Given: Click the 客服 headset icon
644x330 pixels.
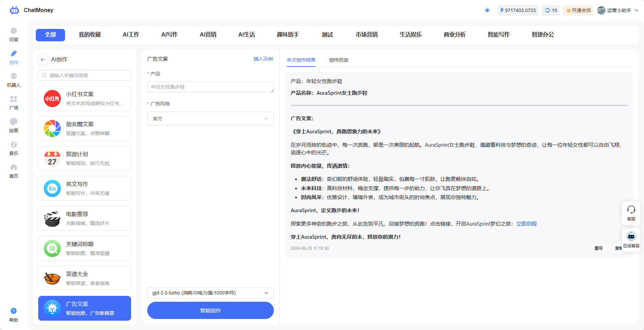Looking at the screenshot, I should [x=631, y=213].
